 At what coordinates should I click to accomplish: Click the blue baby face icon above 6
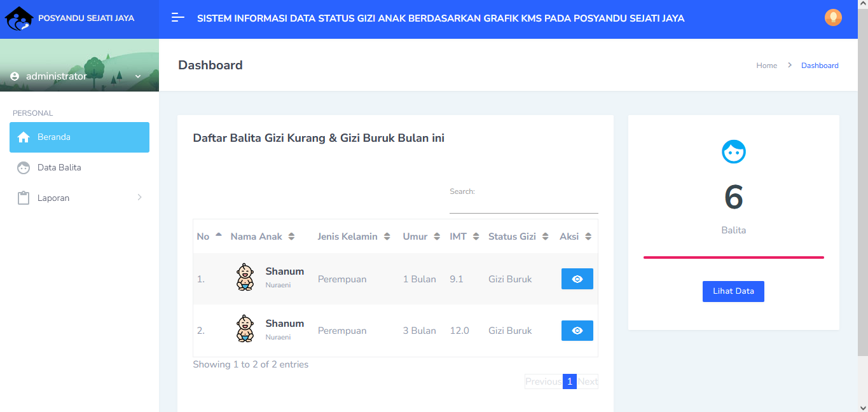[733, 152]
